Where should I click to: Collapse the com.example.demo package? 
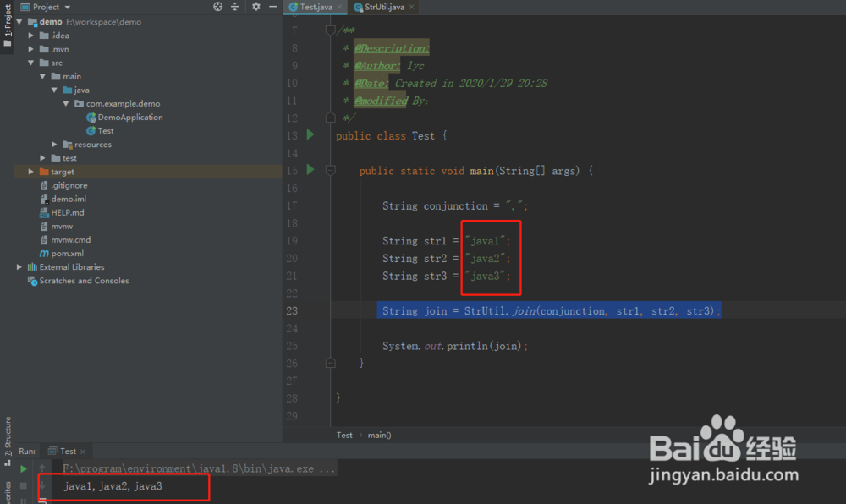pos(66,103)
